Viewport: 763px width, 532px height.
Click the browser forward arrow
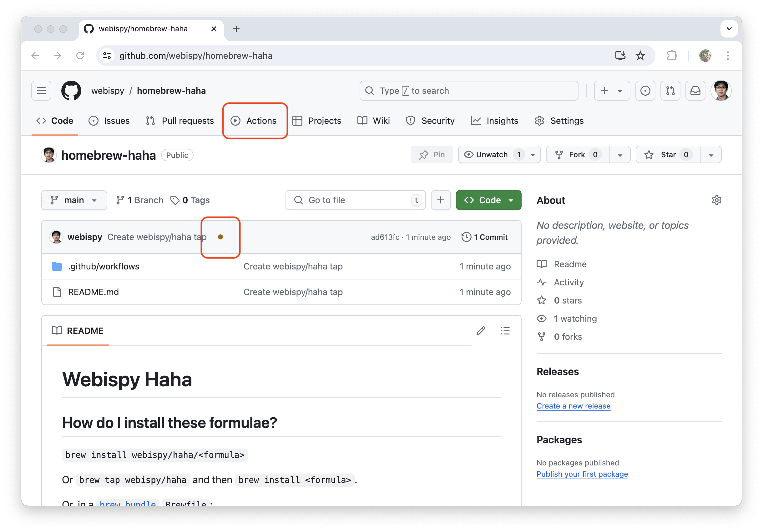click(x=58, y=55)
